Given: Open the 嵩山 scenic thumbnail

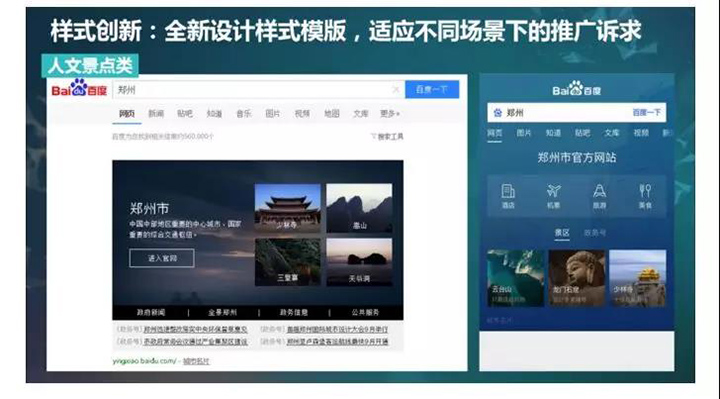Looking at the screenshot, I should 359,208.
